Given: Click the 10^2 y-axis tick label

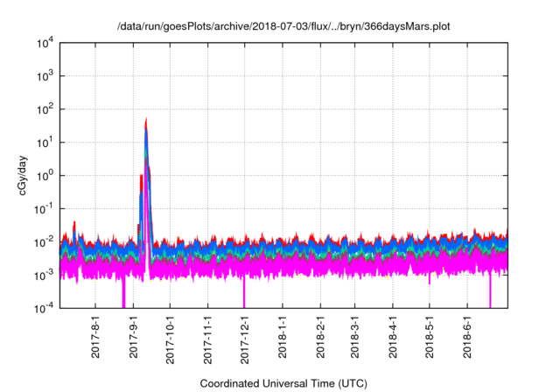Looking at the screenshot, I should pos(45,109).
